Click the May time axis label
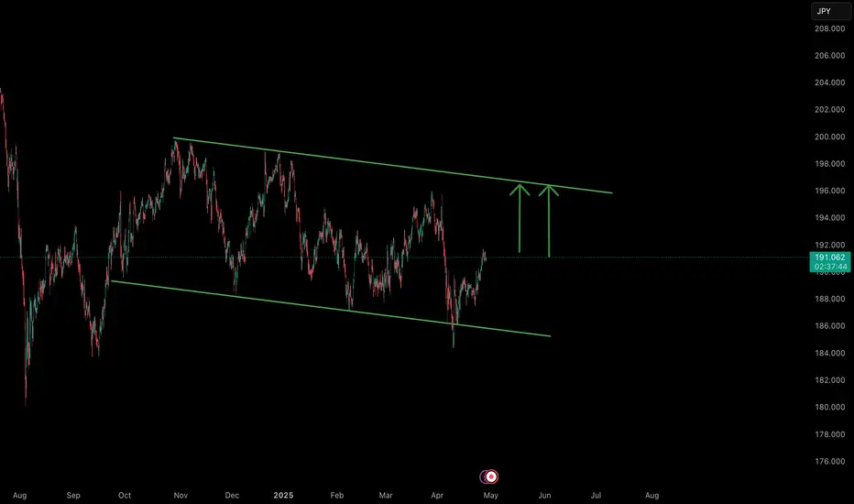The width and height of the screenshot is (854, 504). click(x=491, y=495)
